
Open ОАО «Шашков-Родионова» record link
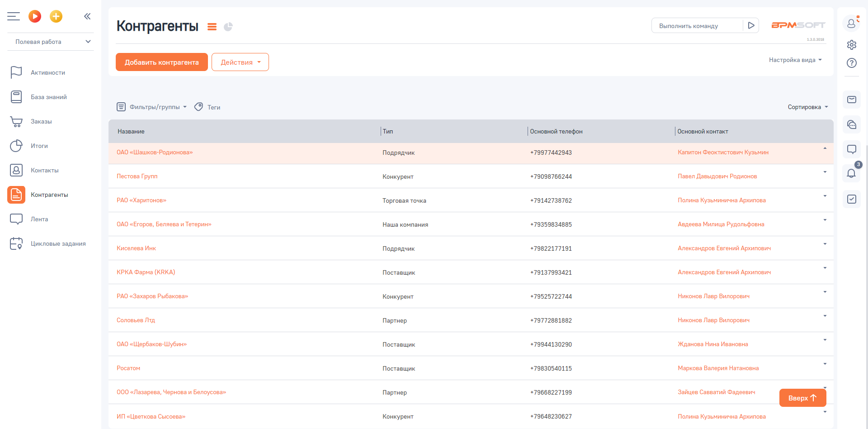tap(155, 152)
